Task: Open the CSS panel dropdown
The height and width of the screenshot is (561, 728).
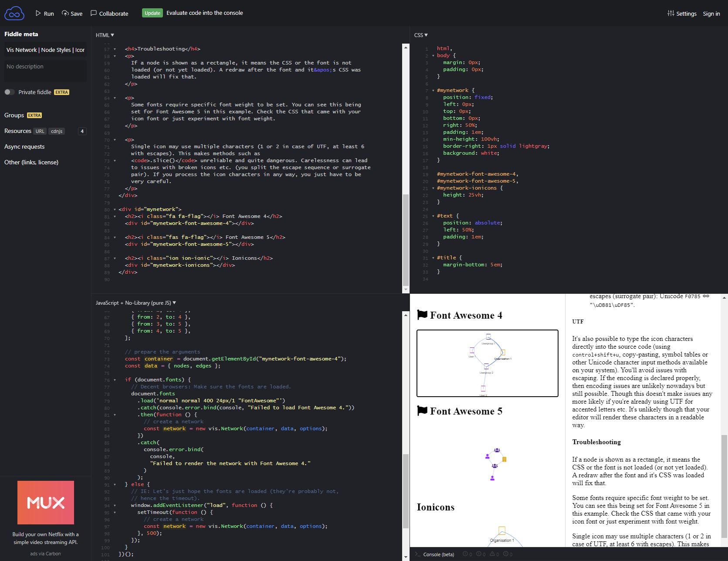Action: (x=420, y=35)
